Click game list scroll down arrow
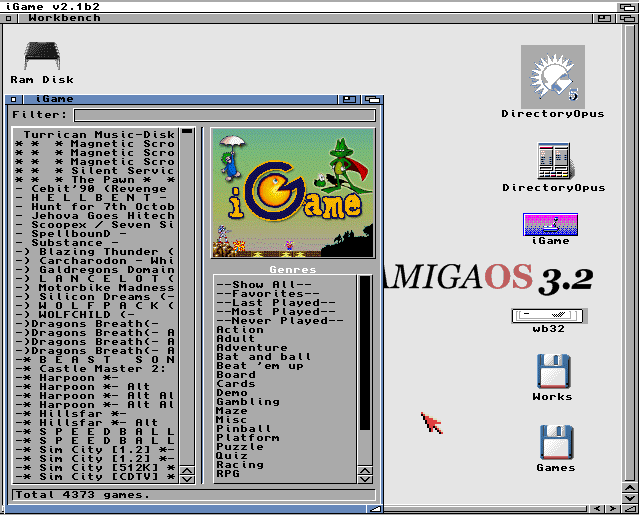The width and height of the screenshot is (639, 515). 187,479
